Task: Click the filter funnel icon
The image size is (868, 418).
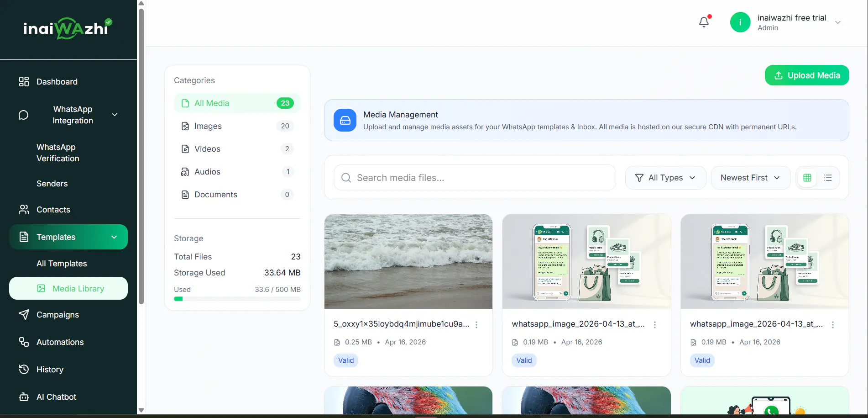Action: 639,178
